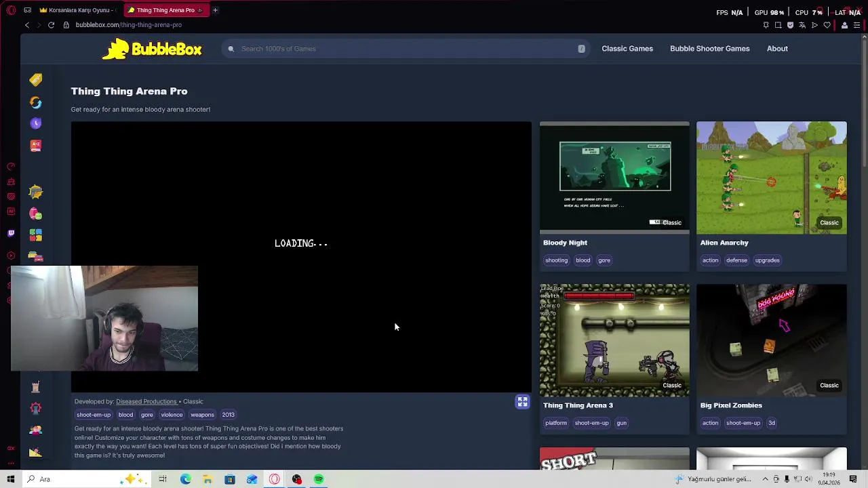
Task: Open Diseased Productions developer link
Action: [x=146, y=401]
